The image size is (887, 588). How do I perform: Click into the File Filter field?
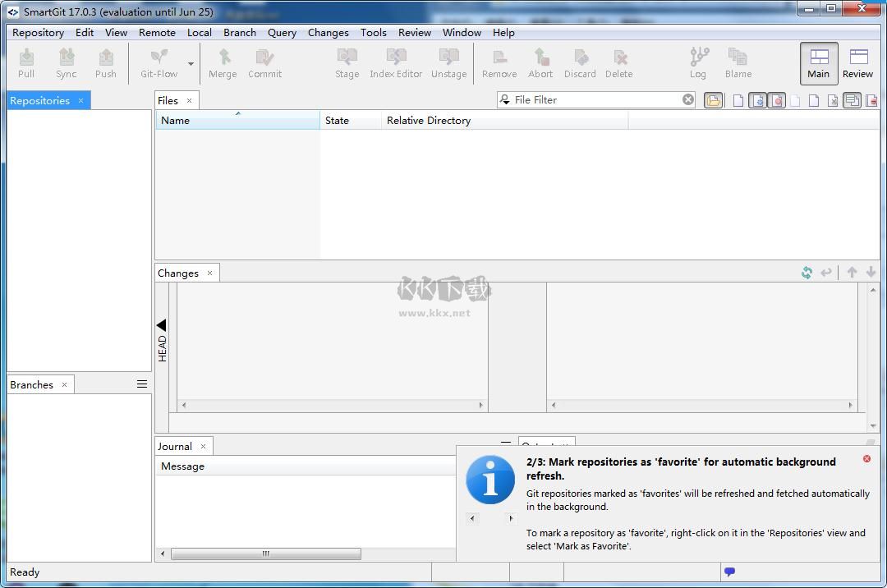(595, 100)
